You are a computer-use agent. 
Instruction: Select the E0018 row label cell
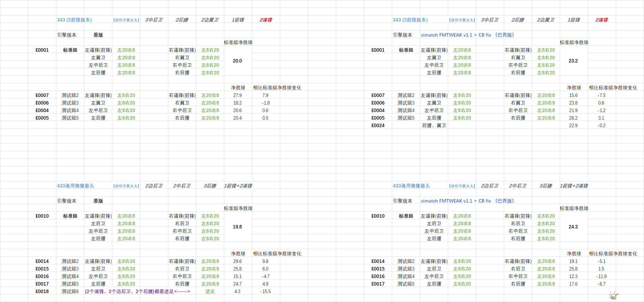coord(42,291)
